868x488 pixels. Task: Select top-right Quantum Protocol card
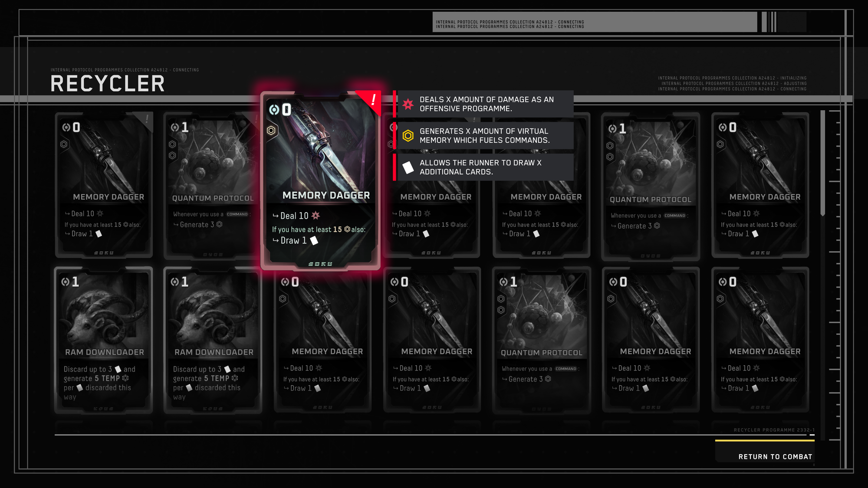coord(651,187)
